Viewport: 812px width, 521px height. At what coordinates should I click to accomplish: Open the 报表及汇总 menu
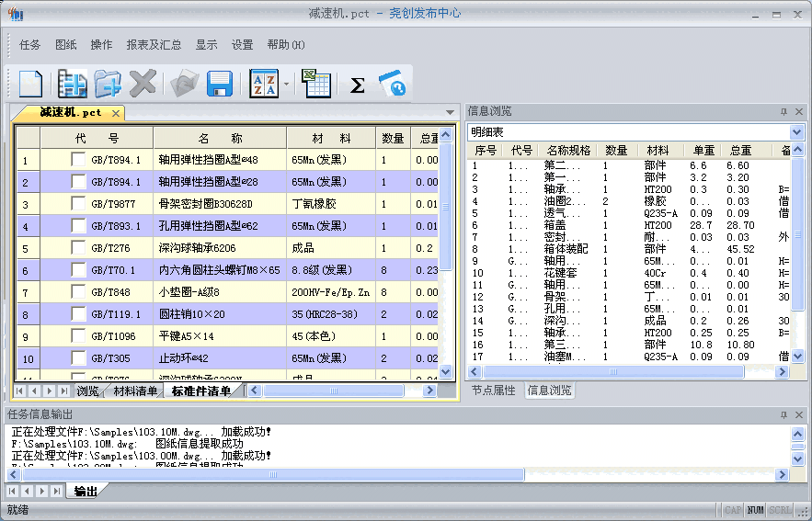point(154,45)
